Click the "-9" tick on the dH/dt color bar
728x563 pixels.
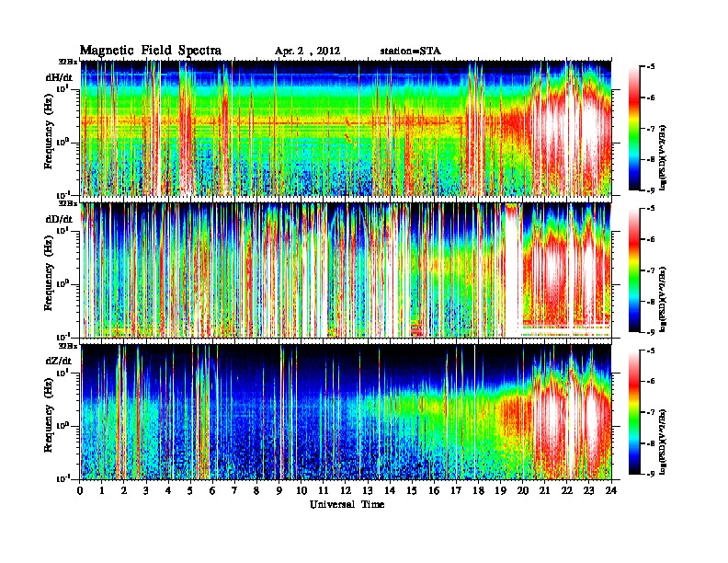[651, 190]
